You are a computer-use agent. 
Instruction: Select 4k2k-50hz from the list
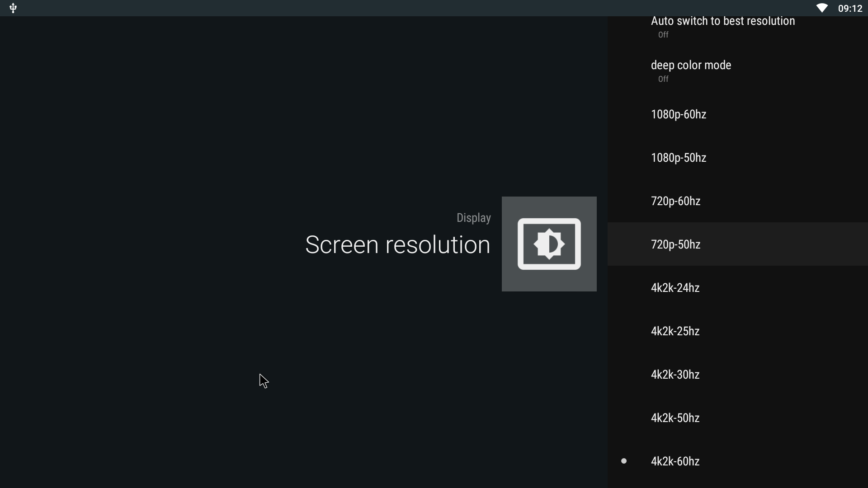pos(738,418)
